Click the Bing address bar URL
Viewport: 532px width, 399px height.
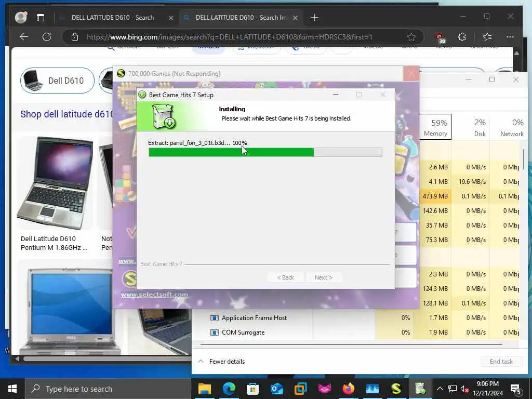click(229, 37)
